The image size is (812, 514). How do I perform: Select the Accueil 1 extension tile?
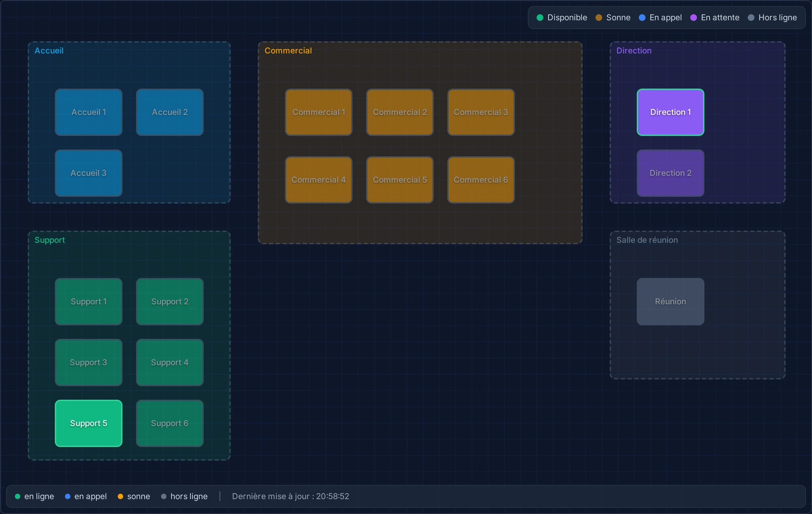pos(88,112)
